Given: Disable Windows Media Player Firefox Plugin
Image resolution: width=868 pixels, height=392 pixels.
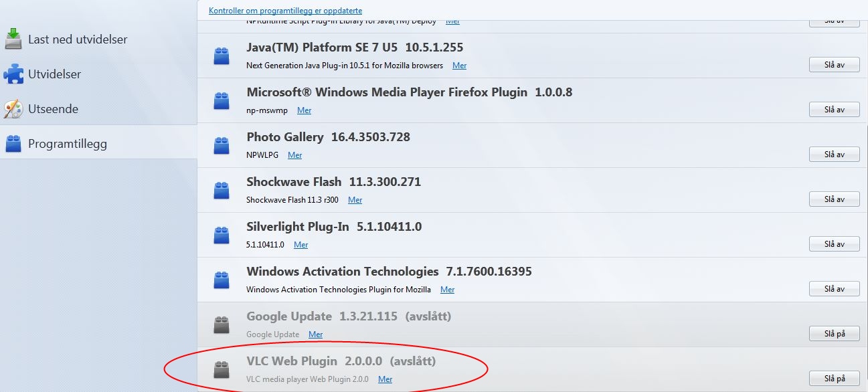Looking at the screenshot, I should coord(835,109).
